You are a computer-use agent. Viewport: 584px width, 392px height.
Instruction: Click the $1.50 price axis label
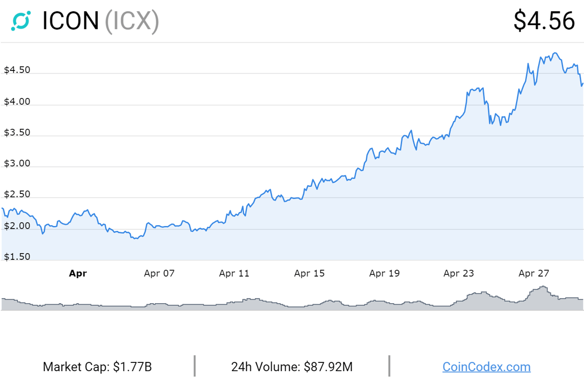[17, 257]
